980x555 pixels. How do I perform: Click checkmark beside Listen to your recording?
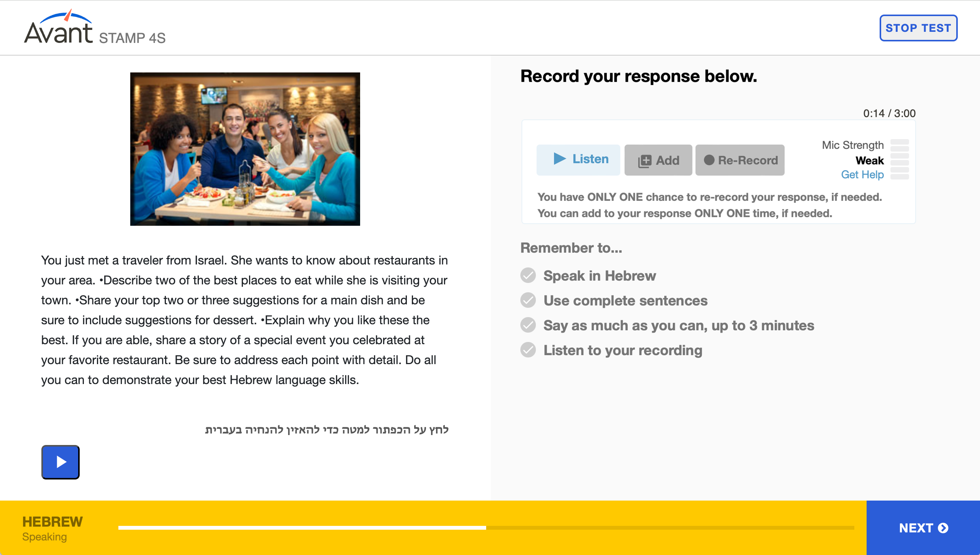528,350
